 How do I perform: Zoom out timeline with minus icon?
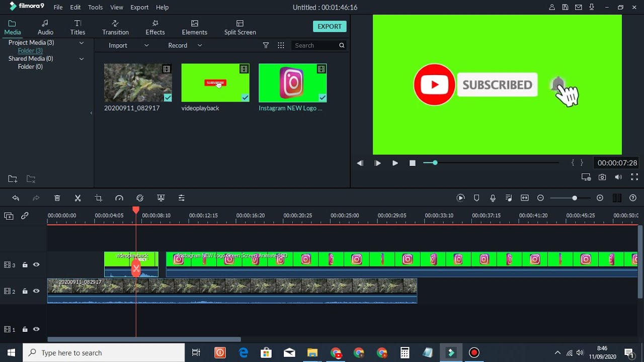(541, 198)
